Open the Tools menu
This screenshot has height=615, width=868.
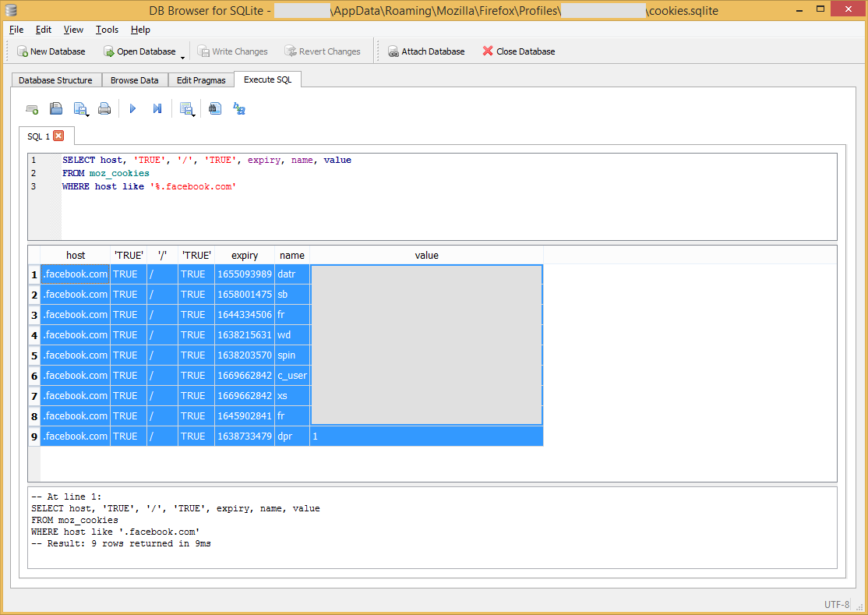(108, 30)
